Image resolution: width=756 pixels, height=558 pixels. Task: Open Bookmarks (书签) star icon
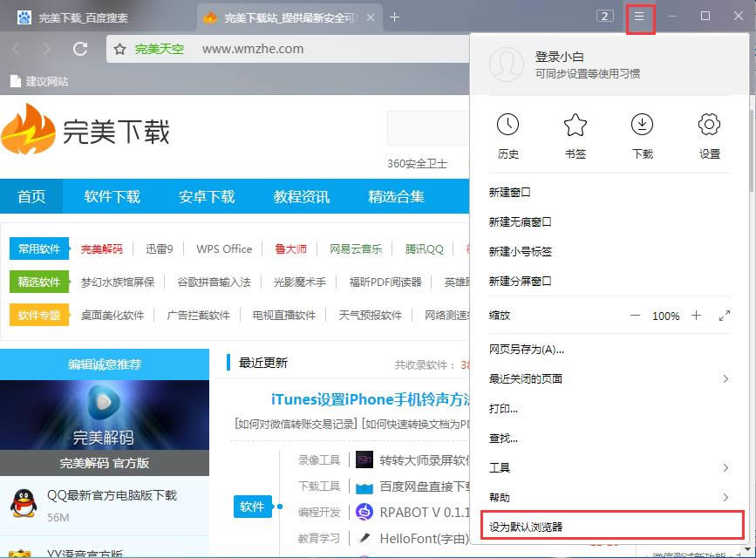click(x=575, y=126)
